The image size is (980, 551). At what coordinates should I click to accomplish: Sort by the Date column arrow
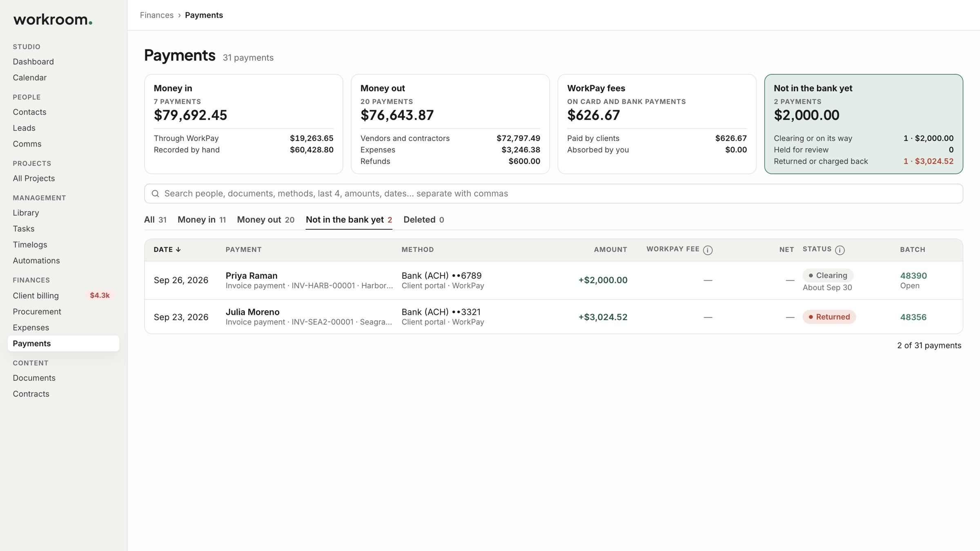coord(178,249)
